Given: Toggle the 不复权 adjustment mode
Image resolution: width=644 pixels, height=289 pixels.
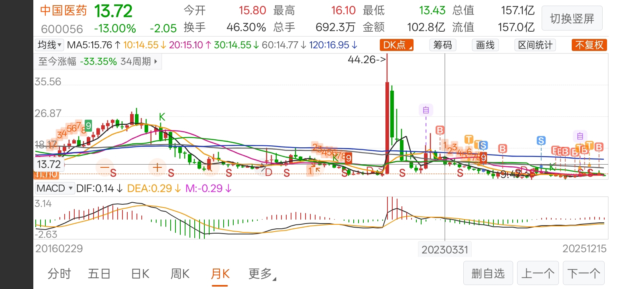Looking at the screenshot, I should [x=589, y=45].
